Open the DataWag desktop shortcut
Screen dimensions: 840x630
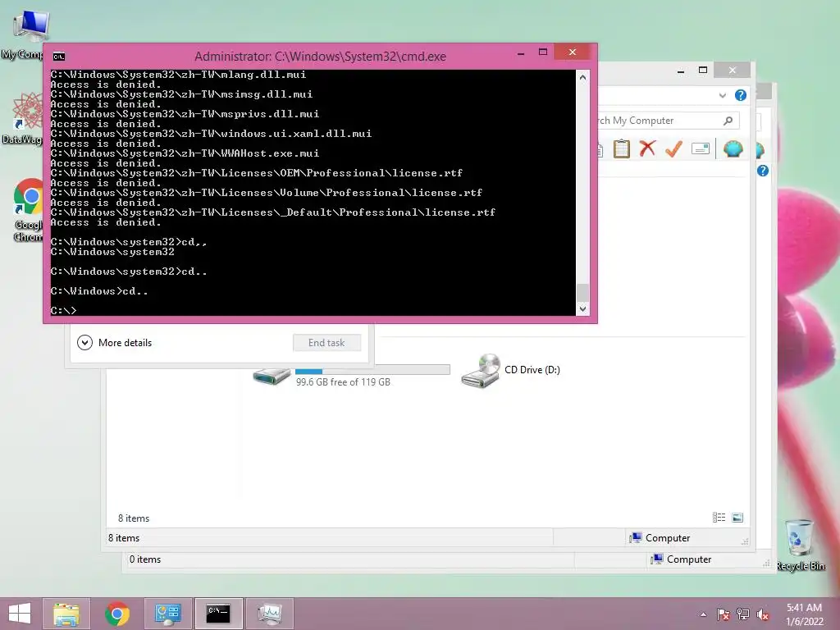click(24, 118)
